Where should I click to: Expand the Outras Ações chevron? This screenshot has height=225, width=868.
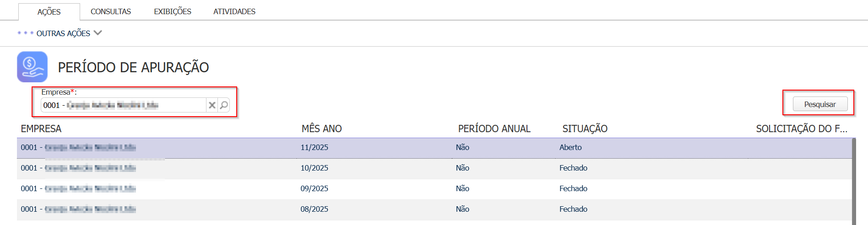coord(98,33)
